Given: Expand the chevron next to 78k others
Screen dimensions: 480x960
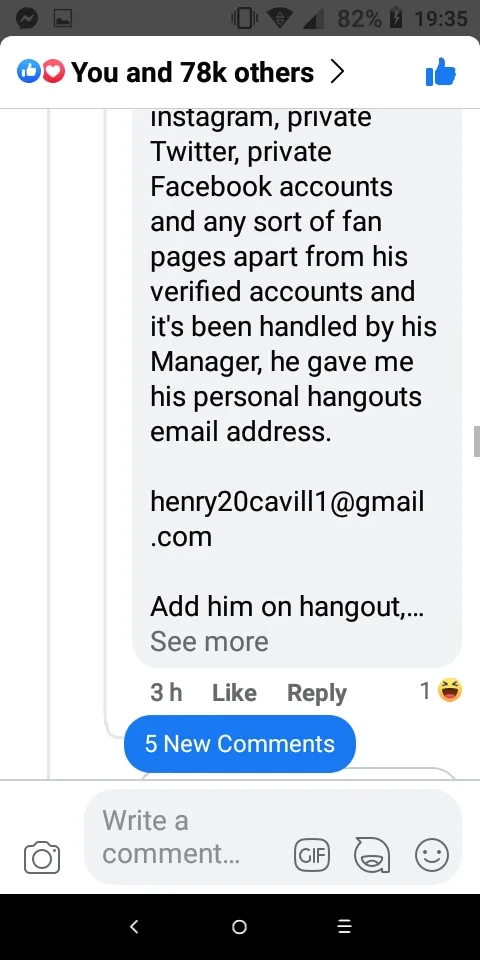Looking at the screenshot, I should tap(337, 72).
